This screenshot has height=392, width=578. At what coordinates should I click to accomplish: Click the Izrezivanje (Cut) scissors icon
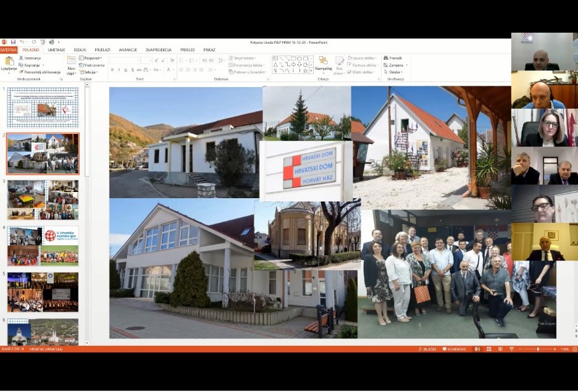(21, 58)
